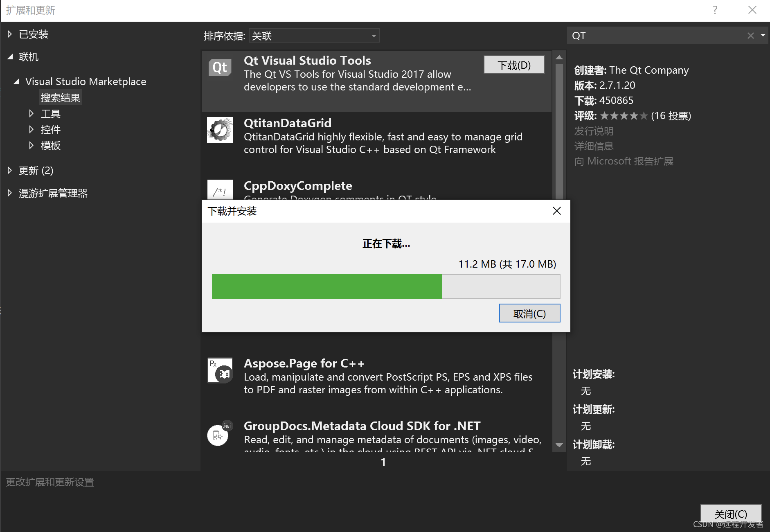Select the Qt Visual Studio Tools title
770x532 pixels.
point(307,61)
